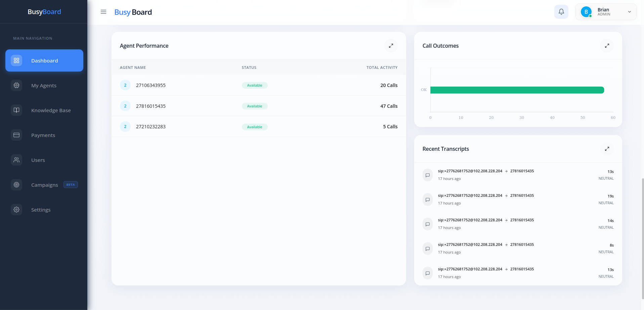Click the STATUS column header
The height and width of the screenshot is (310, 644).
click(x=249, y=68)
